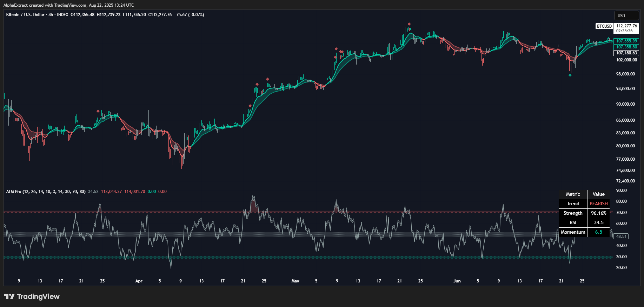Click the AlphaExtract created with TradingView.com caption

pyautogui.click(x=68, y=5)
